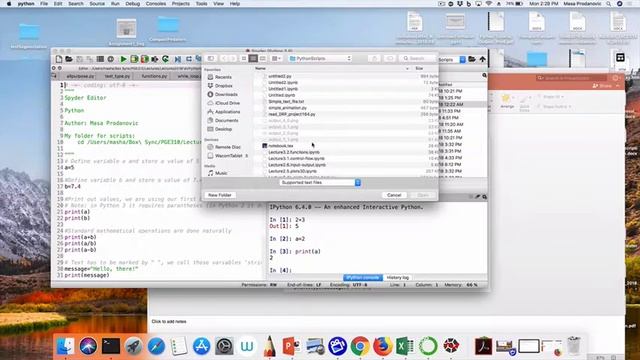Select the IPython console tab
640x360 pixels.
tap(363, 278)
